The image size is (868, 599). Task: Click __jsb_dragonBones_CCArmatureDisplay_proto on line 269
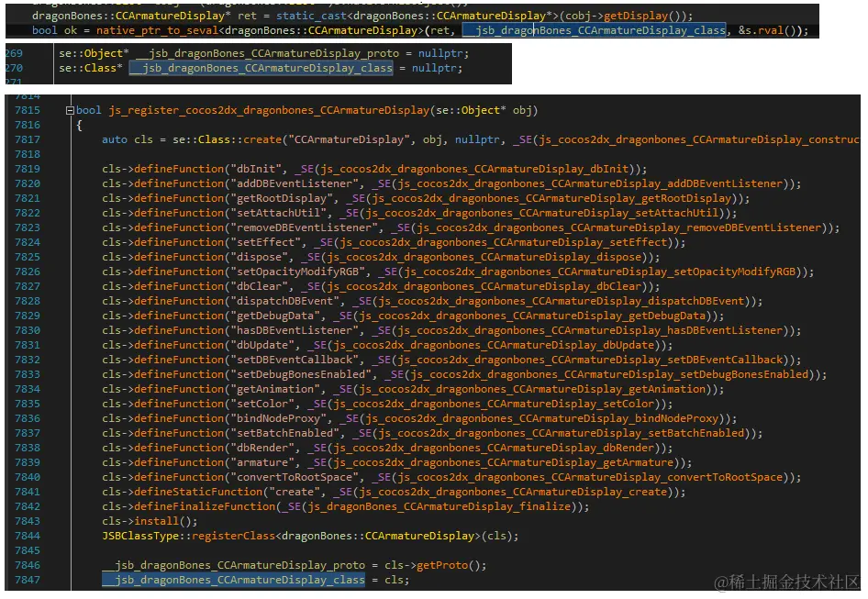(267, 53)
